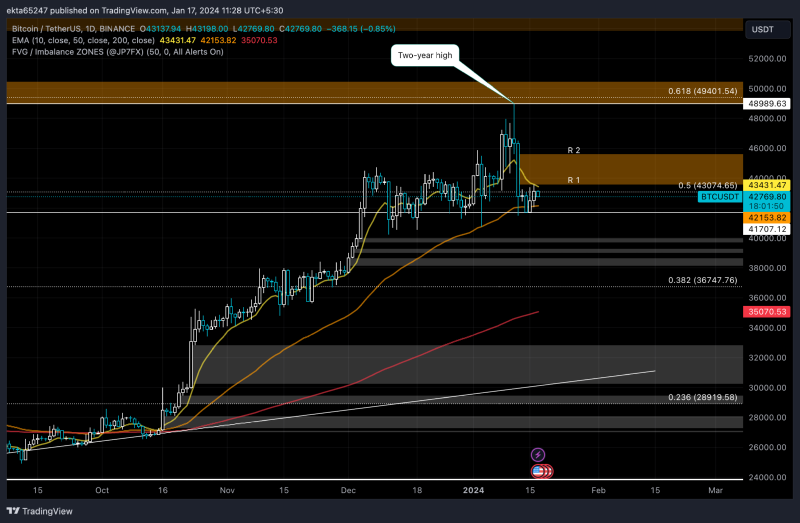Click the 0.236 (28919.58) Fibonacci level label

point(701,397)
